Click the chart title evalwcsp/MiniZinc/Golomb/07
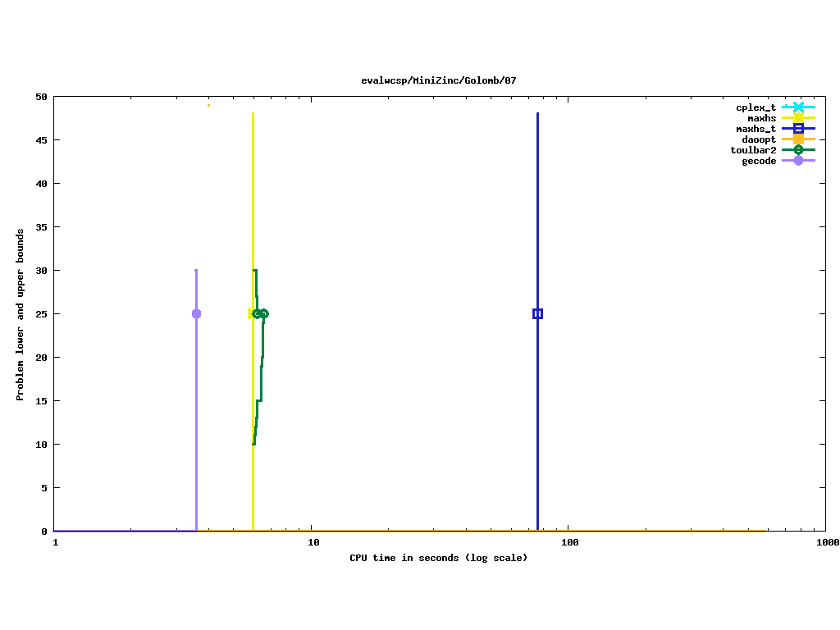840x630 pixels. (438, 80)
